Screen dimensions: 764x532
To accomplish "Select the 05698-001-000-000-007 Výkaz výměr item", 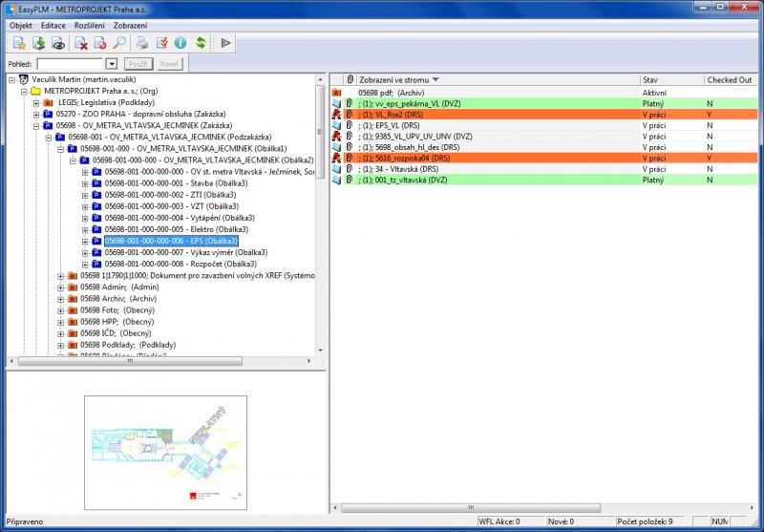I will (x=186, y=252).
